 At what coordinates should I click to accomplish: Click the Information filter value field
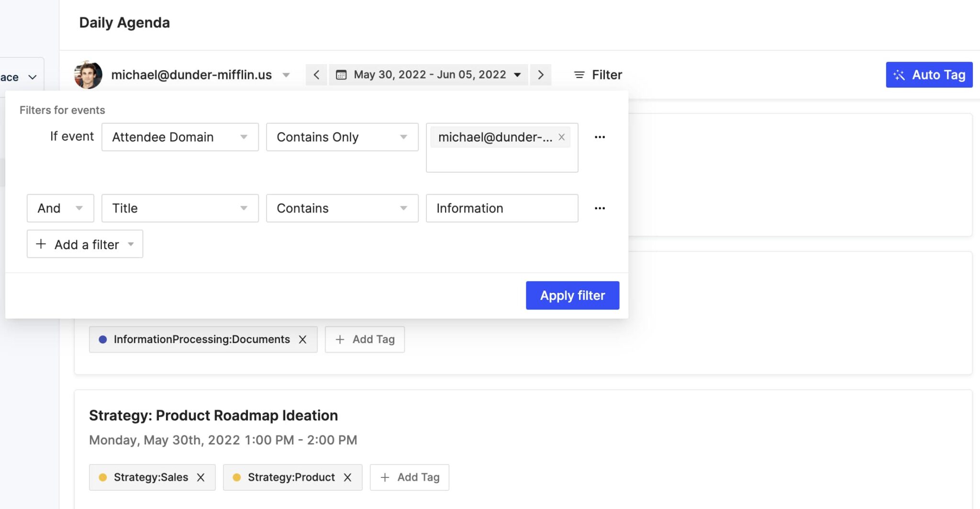[x=501, y=208]
